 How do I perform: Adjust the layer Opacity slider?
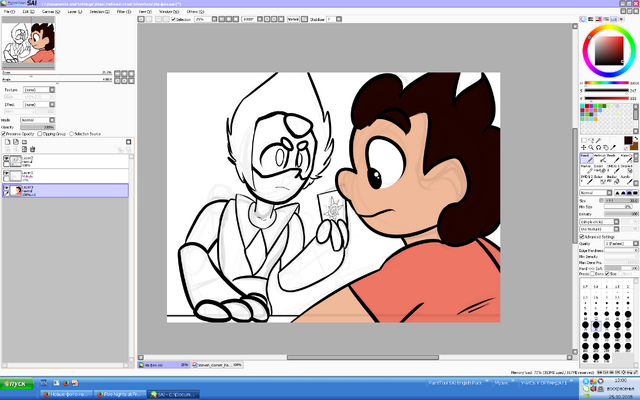[38, 127]
